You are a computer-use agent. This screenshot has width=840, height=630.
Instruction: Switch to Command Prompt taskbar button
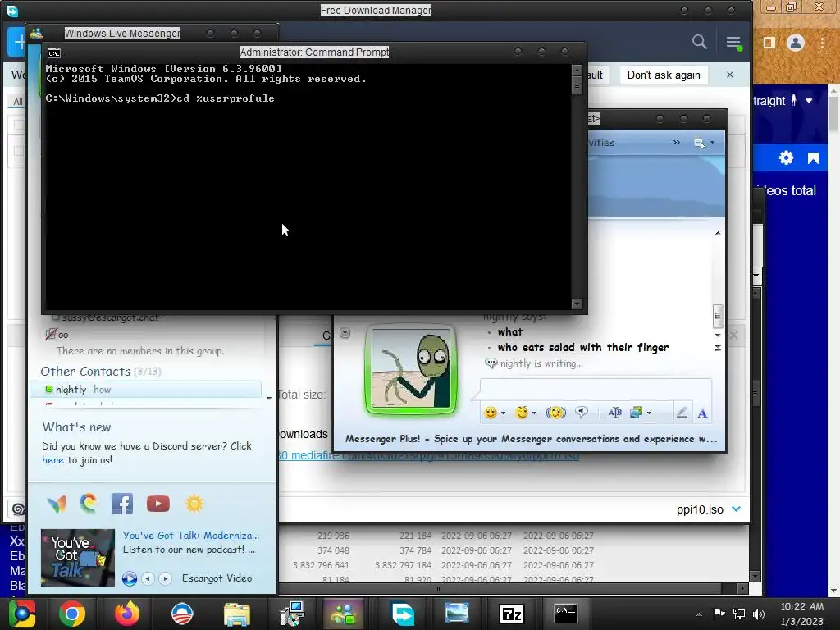point(566,614)
